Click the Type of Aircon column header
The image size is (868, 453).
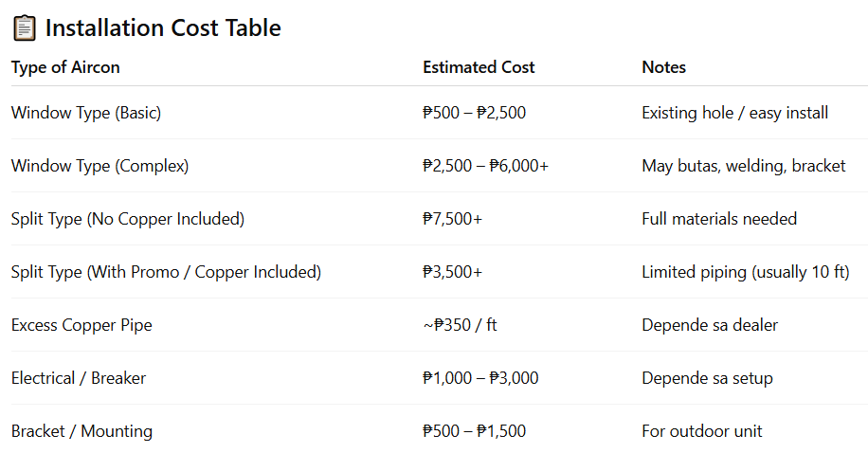click(65, 67)
